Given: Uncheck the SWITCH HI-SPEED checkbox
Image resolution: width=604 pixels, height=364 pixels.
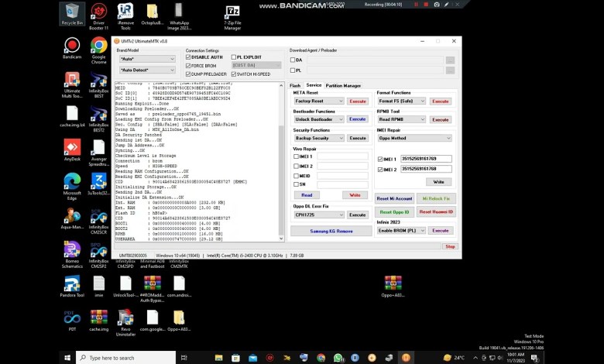Looking at the screenshot, I should [x=233, y=73].
